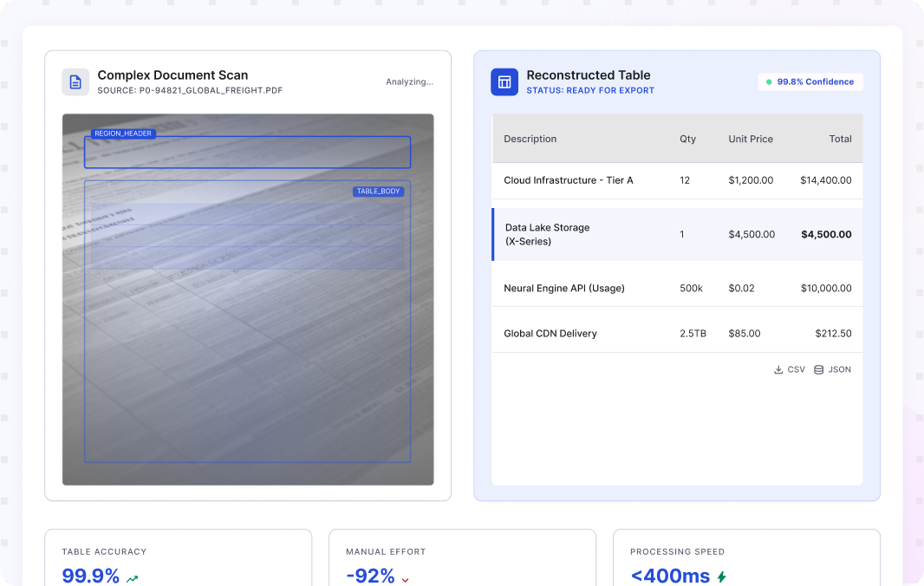924x586 pixels.
Task: Click the red down chevron by -92%
Action: click(x=406, y=580)
